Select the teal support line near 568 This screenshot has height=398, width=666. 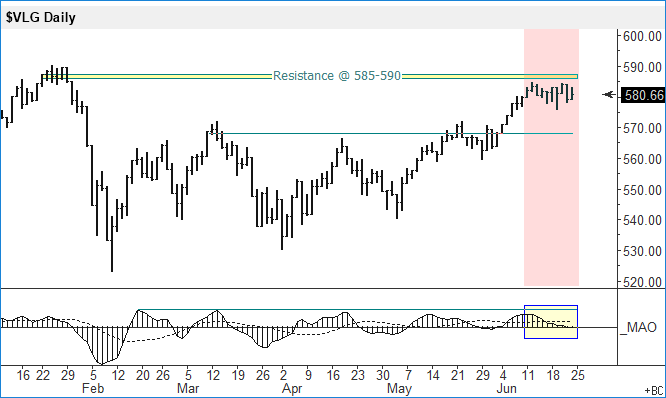(392, 133)
